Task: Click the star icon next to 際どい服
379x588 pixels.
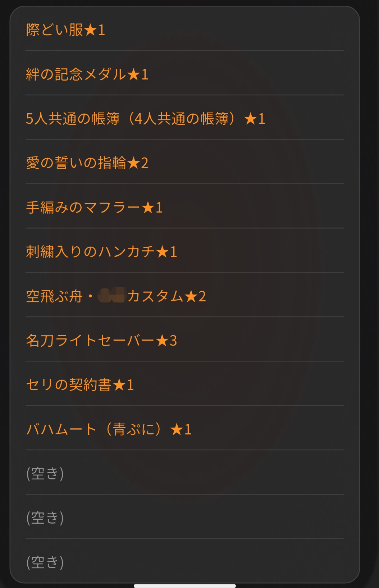Action: tap(90, 29)
